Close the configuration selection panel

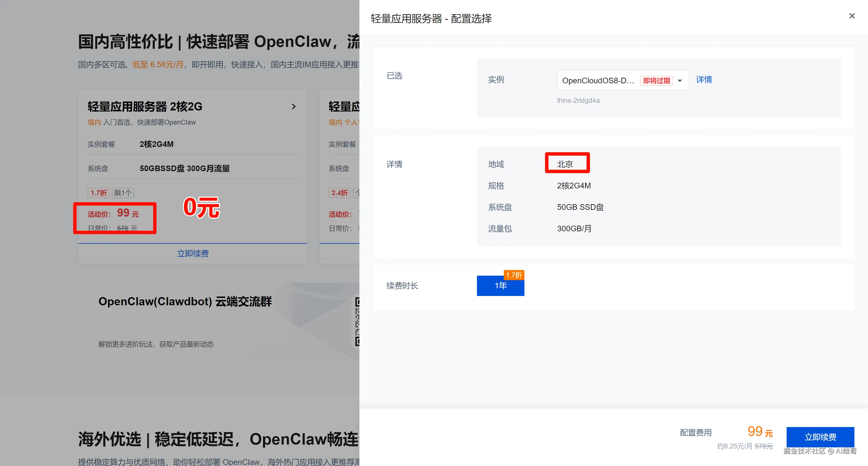click(852, 16)
